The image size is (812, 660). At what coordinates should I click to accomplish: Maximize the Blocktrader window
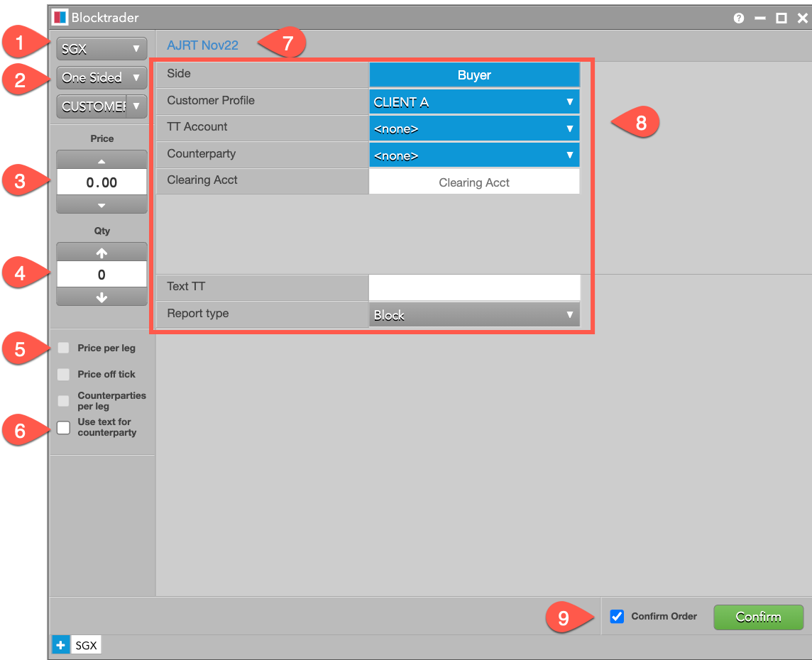tap(781, 18)
